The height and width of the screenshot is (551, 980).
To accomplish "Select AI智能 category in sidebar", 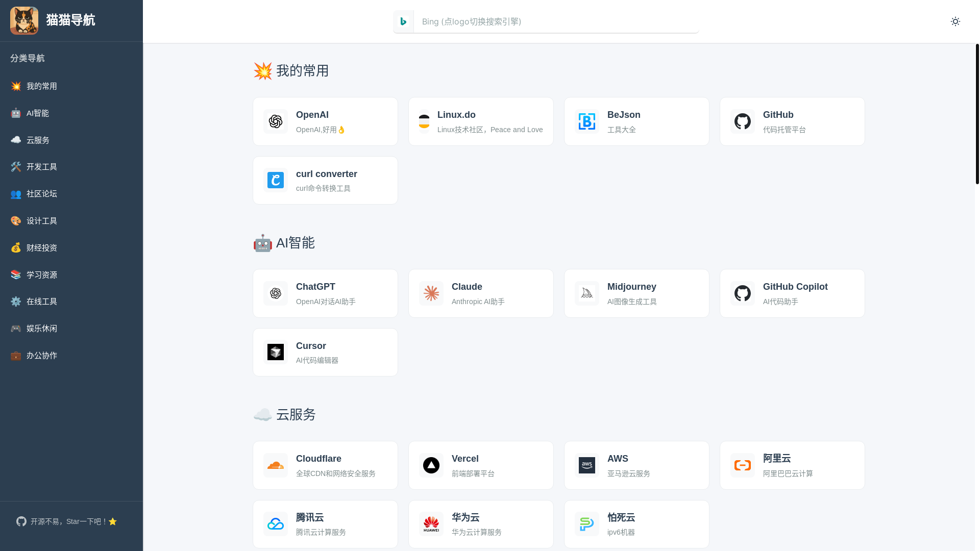I will coord(71,113).
